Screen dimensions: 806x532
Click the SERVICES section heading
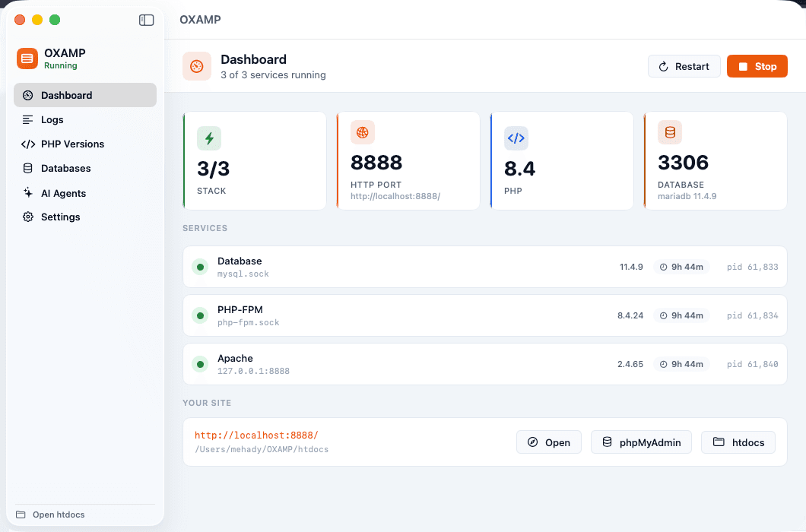coord(205,228)
